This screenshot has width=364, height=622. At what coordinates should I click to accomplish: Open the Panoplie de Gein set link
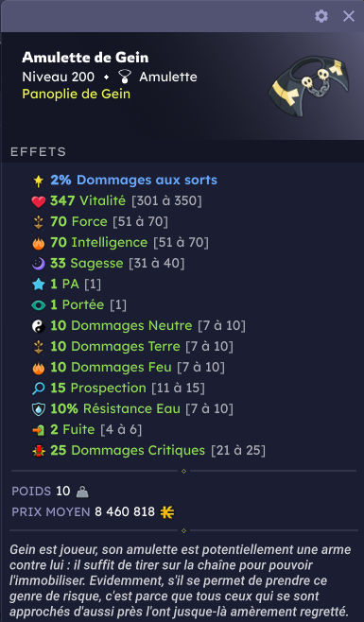77,94
